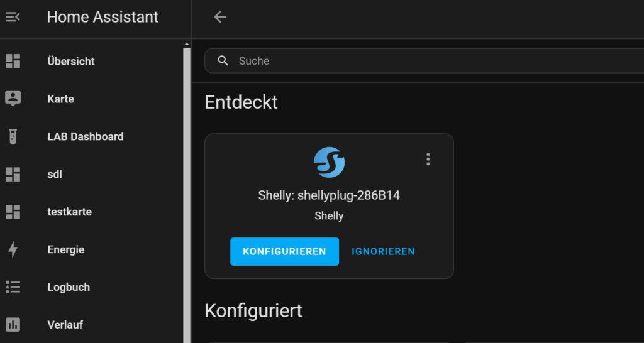Click the search magnifier icon
This screenshot has height=343, width=644.
coord(223,61)
